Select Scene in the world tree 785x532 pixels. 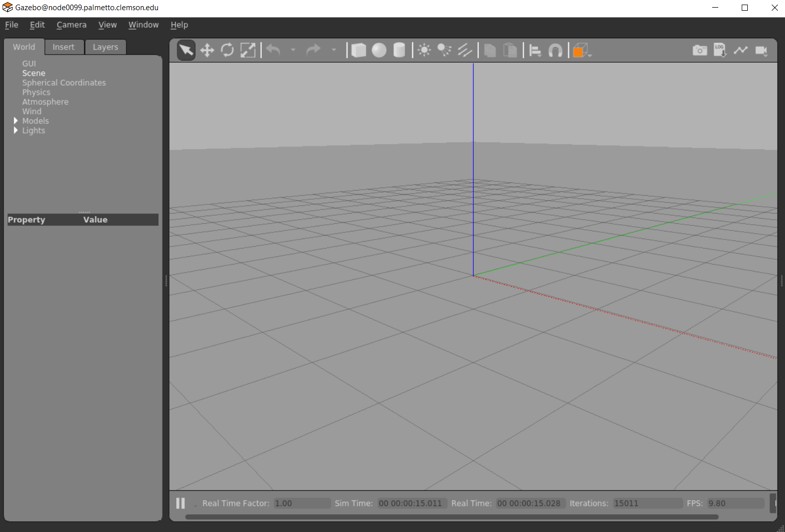tap(34, 73)
